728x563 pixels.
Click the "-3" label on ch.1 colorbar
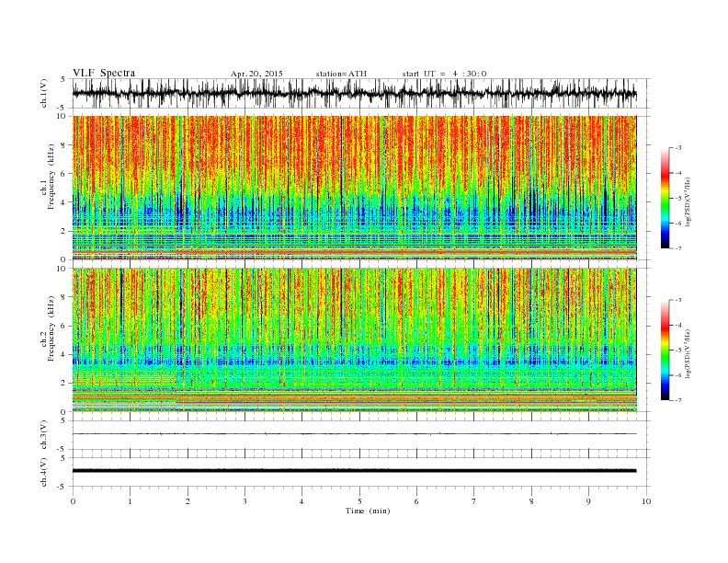(x=678, y=148)
